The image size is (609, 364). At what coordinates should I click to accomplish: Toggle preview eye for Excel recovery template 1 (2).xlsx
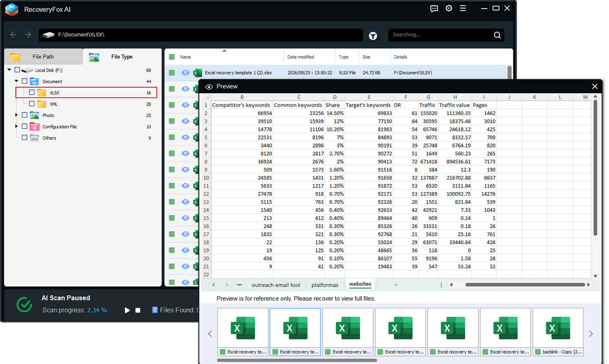pyautogui.click(x=185, y=72)
